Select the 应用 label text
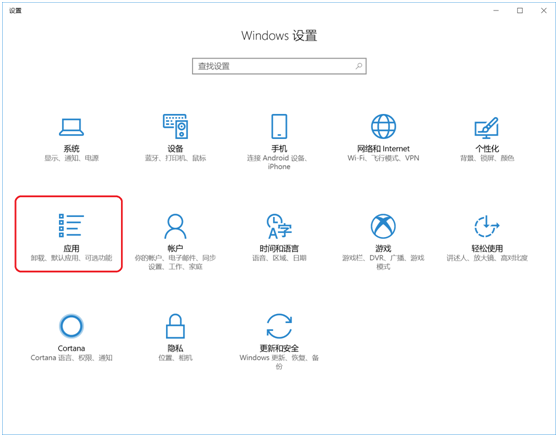558x437 pixels. (x=71, y=248)
